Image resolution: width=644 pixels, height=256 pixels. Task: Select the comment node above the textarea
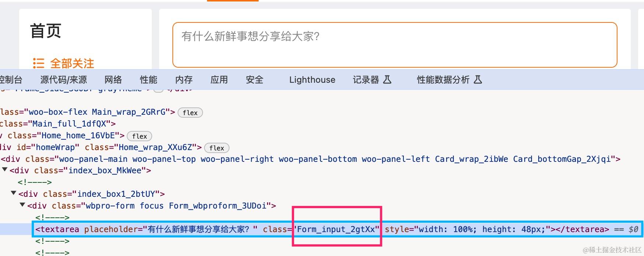click(x=52, y=217)
